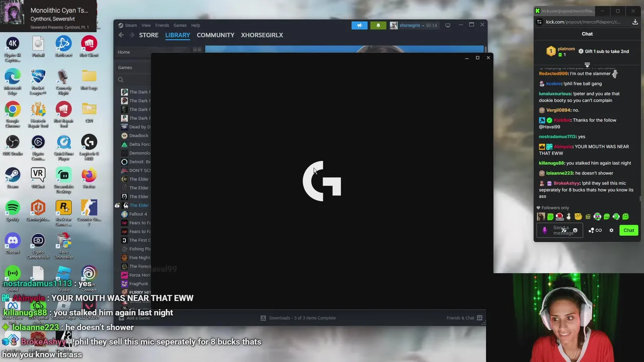
Task: Launch Counter-Strike 2 desktop shortcut
Action: 89,213
